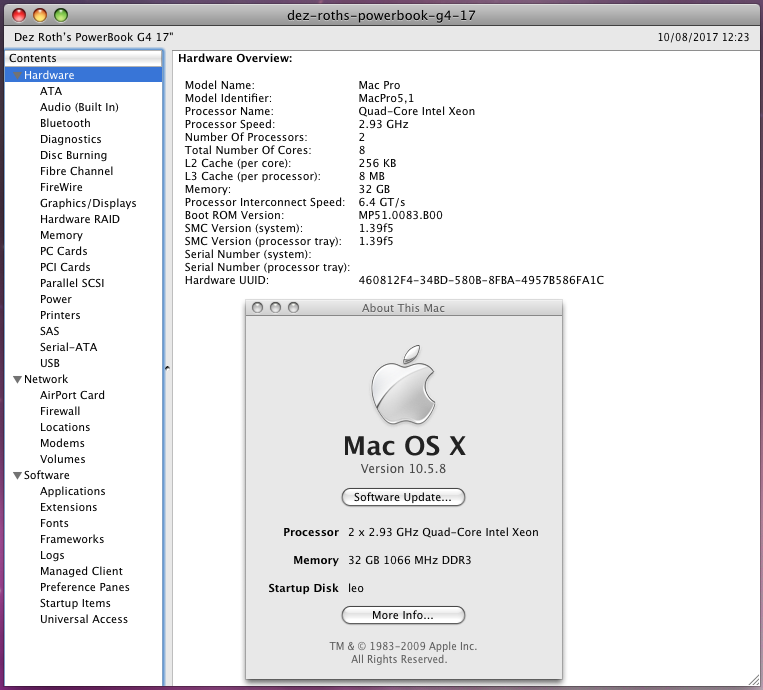The width and height of the screenshot is (763, 690).
Task: Collapse the Software section triangle
Action: click(x=17, y=475)
